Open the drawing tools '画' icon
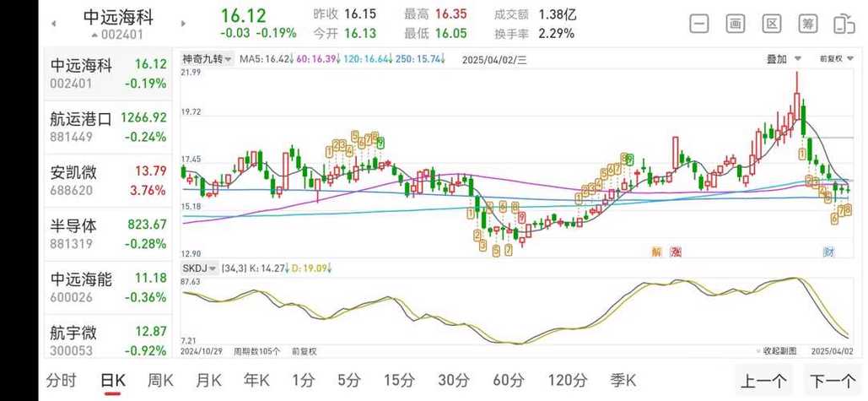The width and height of the screenshot is (868, 401). (x=735, y=24)
